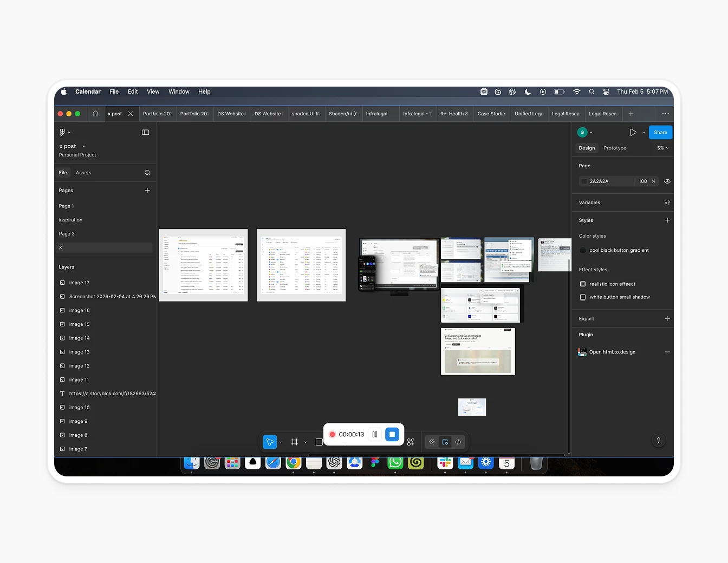Image resolution: width=728 pixels, height=563 pixels.
Task: Open the Figma main menu icon
Action: (63, 132)
